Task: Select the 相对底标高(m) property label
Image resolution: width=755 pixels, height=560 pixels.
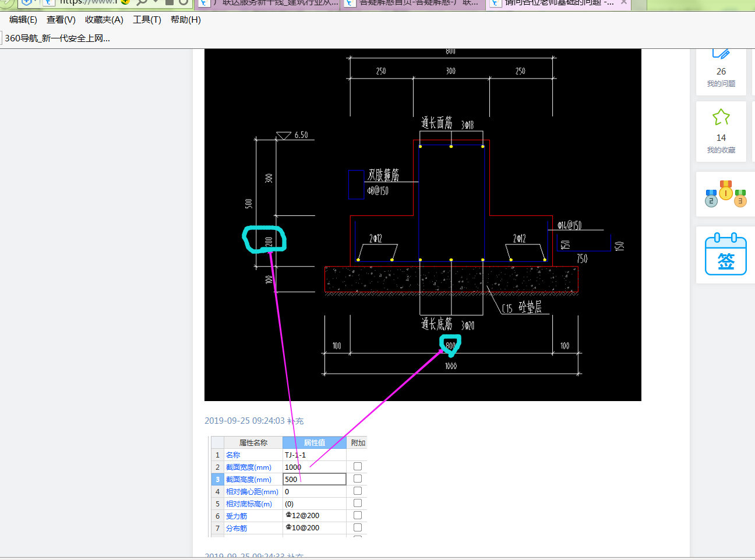Action: tap(249, 504)
